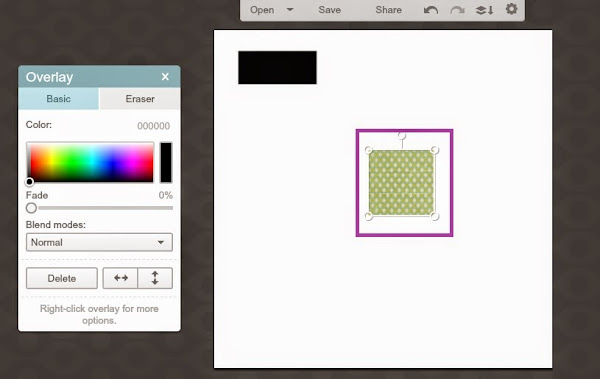This screenshot has height=379, width=600.
Task: Switch to the Eraser tab
Action: pyautogui.click(x=140, y=99)
